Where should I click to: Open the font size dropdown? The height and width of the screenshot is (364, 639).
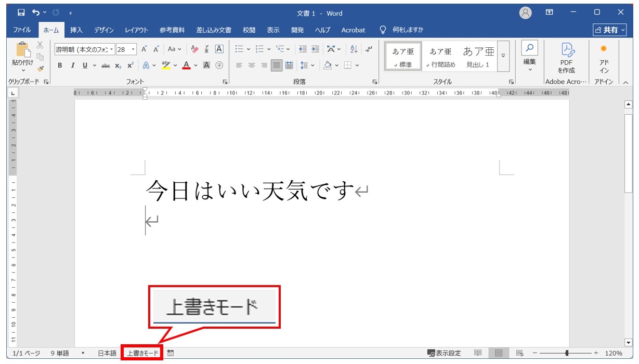click(134, 49)
